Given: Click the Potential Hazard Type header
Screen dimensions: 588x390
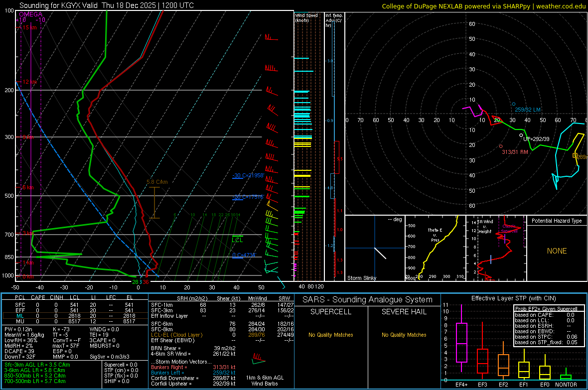Looking at the screenshot, I should (557, 221).
